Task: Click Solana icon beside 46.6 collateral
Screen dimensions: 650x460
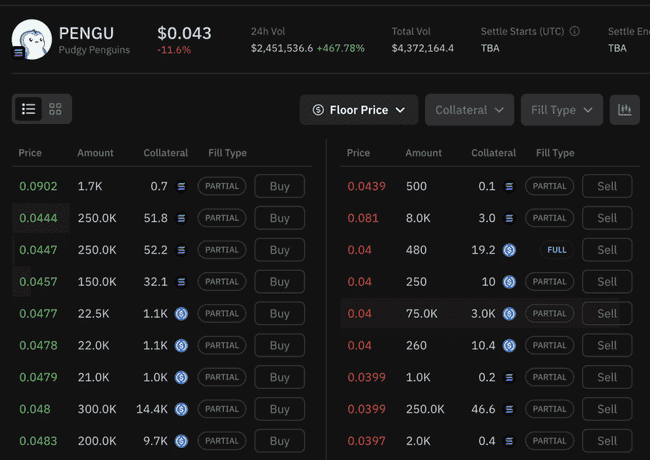Action: [x=509, y=409]
